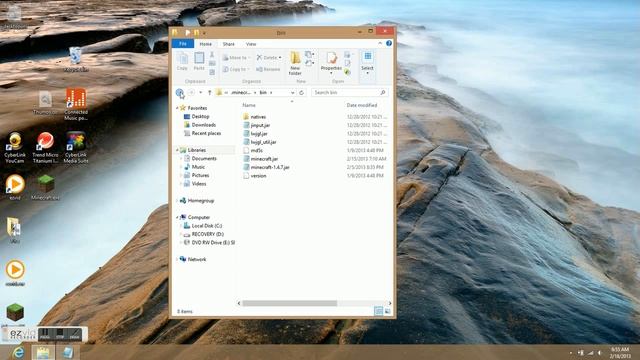Open the File ribbon tab

click(183, 44)
